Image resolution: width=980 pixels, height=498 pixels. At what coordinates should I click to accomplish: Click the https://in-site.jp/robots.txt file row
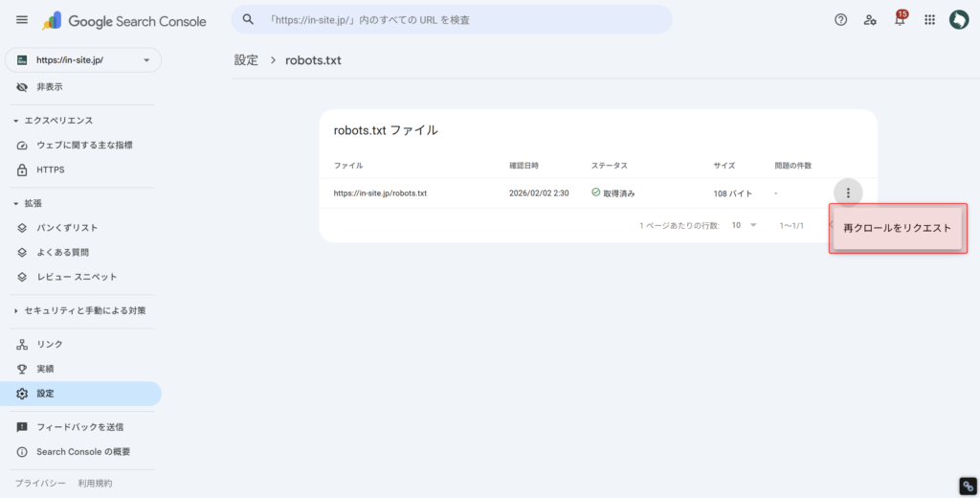pyautogui.click(x=380, y=192)
